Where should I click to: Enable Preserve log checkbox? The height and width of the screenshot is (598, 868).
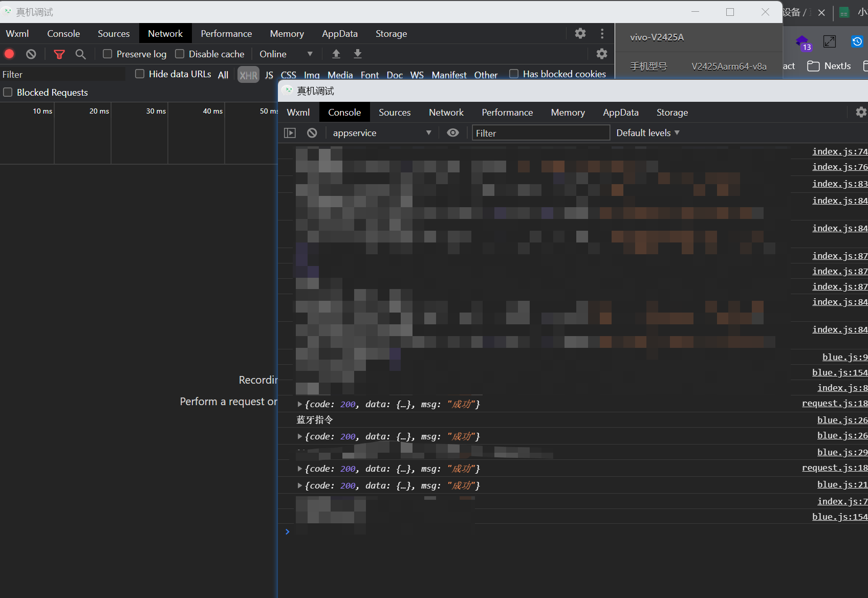pyautogui.click(x=107, y=54)
